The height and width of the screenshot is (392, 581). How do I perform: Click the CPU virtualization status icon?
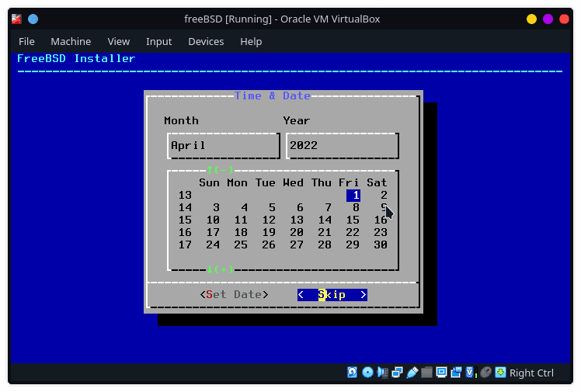471,373
